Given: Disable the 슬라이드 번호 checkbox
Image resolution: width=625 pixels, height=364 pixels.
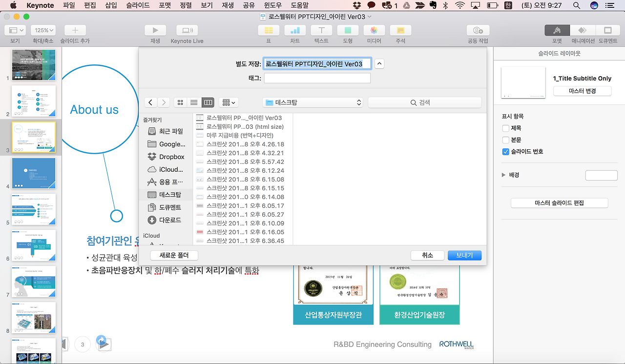Looking at the screenshot, I should click(505, 151).
